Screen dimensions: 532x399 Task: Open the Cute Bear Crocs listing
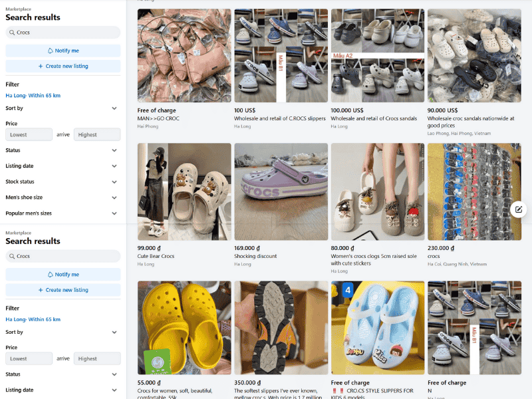click(x=184, y=192)
